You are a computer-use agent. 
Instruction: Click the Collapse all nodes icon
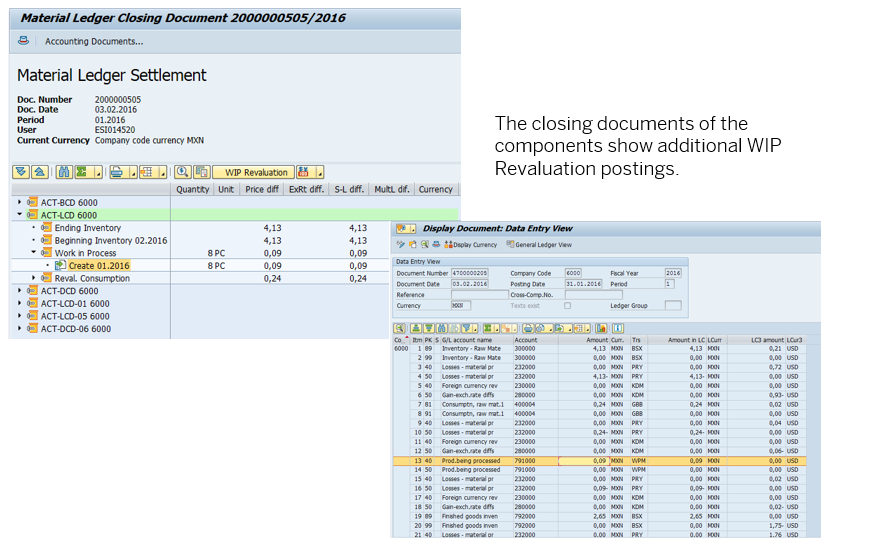click(40, 172)
